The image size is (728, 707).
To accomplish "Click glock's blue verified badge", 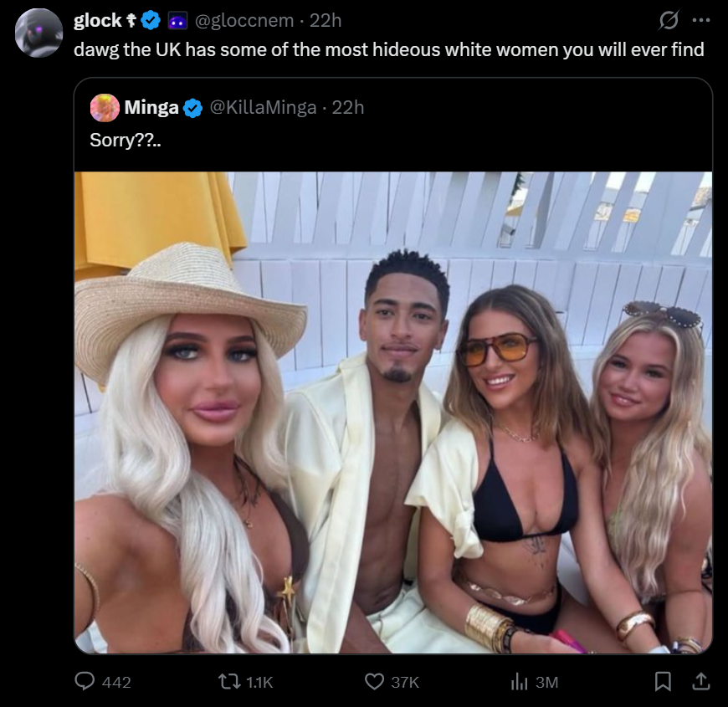I will click(x=151, y=20).
